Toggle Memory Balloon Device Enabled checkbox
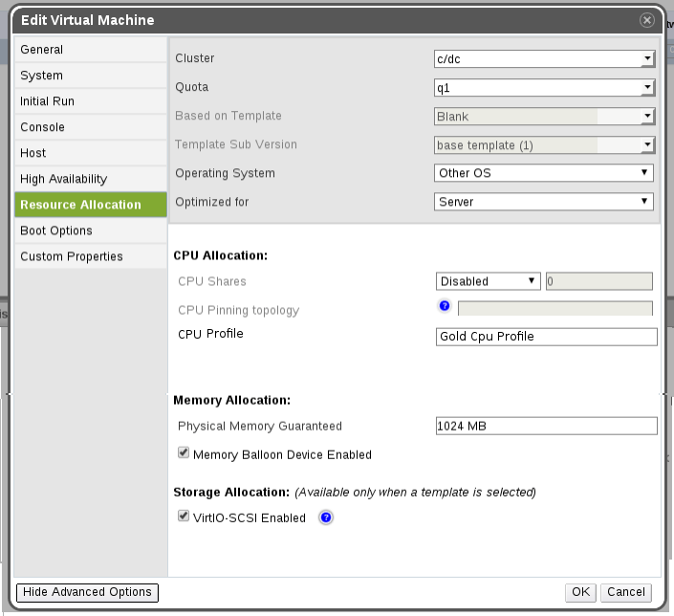 pos(184,454)
